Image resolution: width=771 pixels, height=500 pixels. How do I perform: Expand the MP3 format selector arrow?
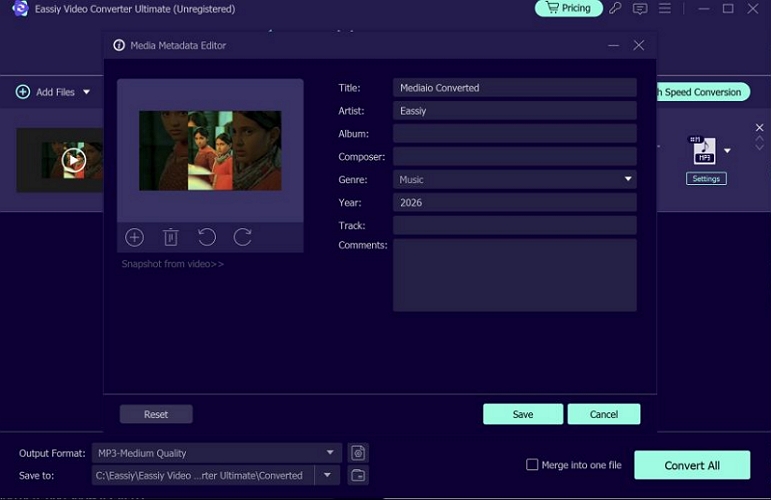coord(727,151)
